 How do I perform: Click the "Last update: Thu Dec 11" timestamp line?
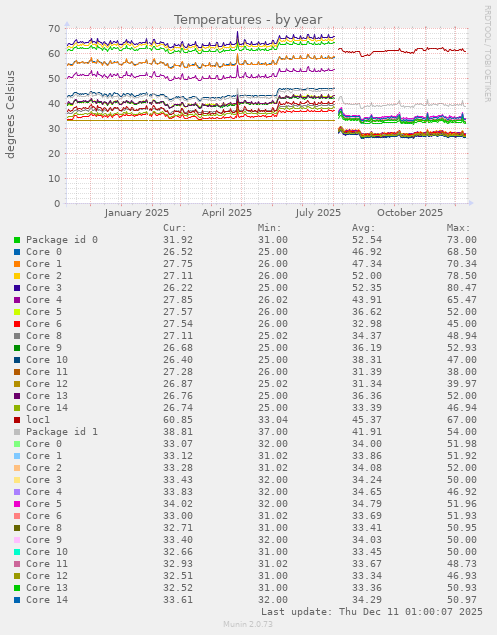click(371, 612)
